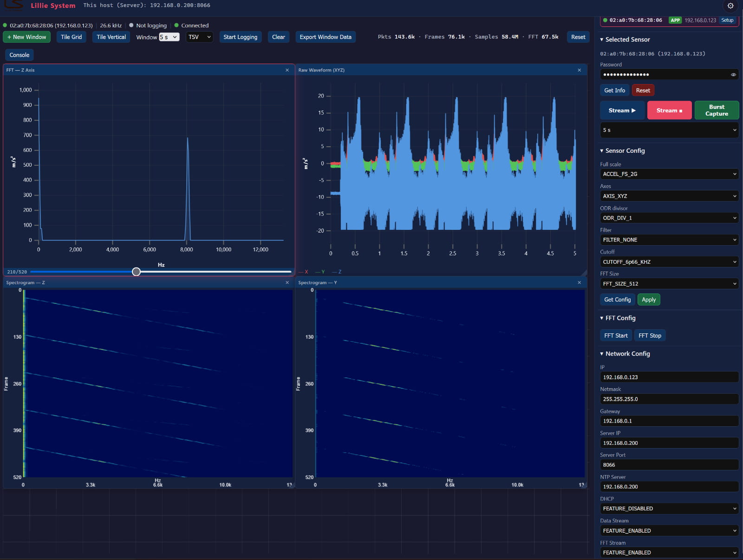743x560 pixels.
Task: Switch to Tile Grid layout
Action: tap(71, 37)
